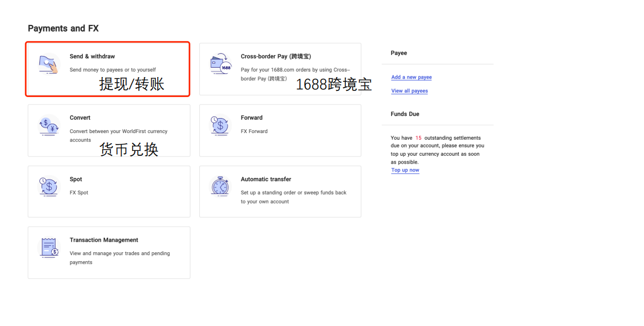Click the Forward clock-dollar icon
Image resolution: width=644 pixels, height=326 pixels.
pos(220,125)
